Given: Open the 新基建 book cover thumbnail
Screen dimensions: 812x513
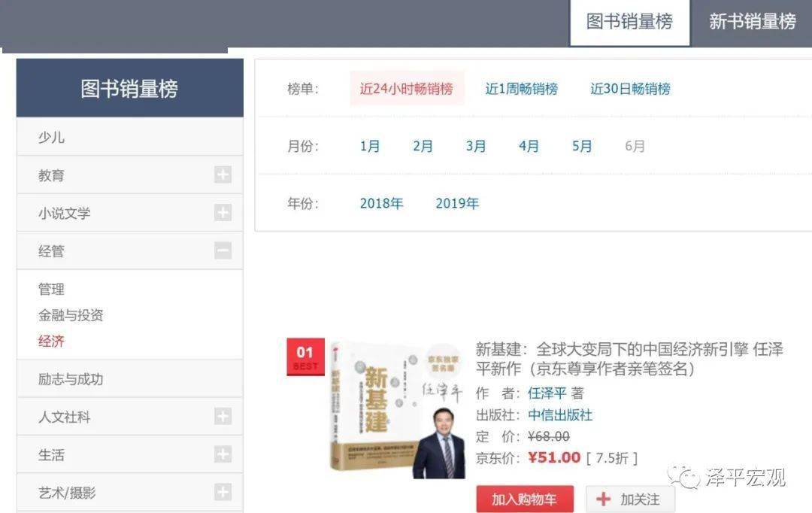Looking at the screenshot, I should click(x=398, y=409).
